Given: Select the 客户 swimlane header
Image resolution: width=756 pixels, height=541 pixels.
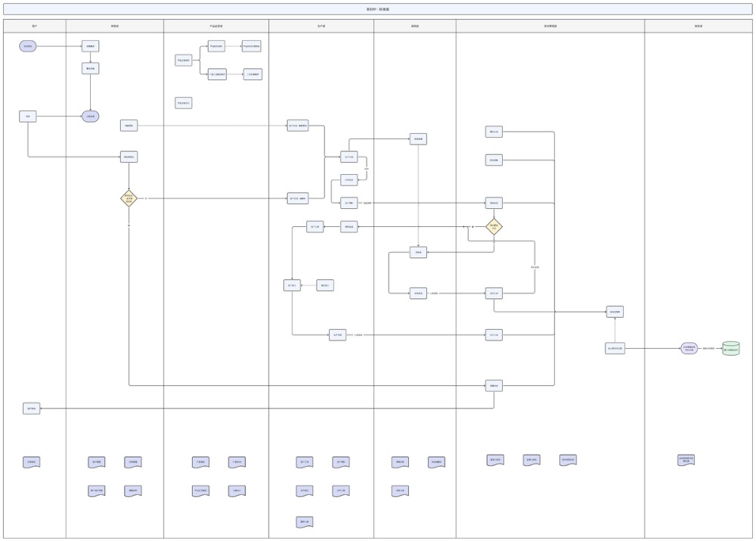Looking at the screenshot, I should tap(35, 26).
